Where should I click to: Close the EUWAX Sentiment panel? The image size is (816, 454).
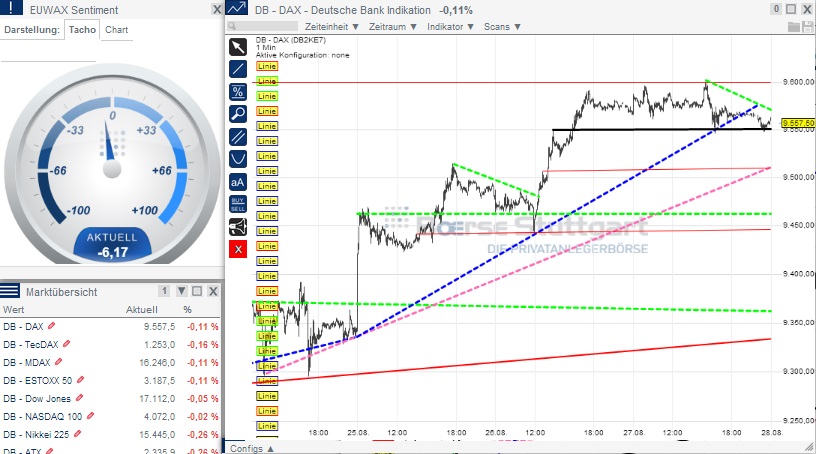217,9
